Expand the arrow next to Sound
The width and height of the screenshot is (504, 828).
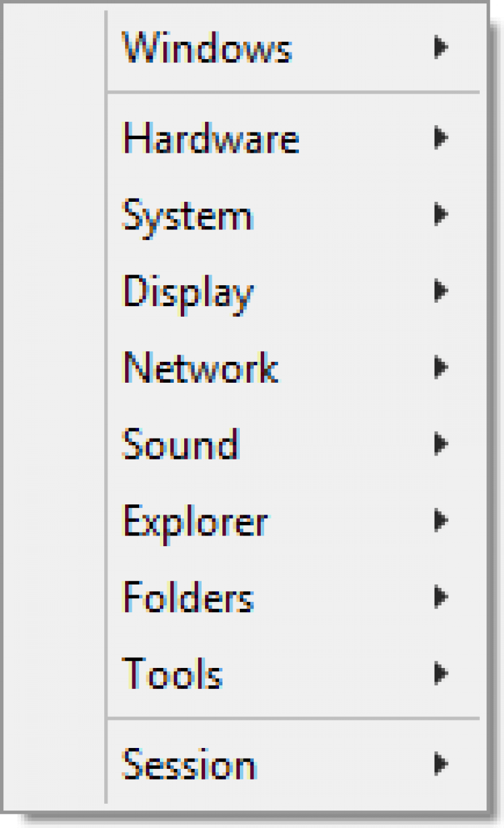(x=441, y=444)
